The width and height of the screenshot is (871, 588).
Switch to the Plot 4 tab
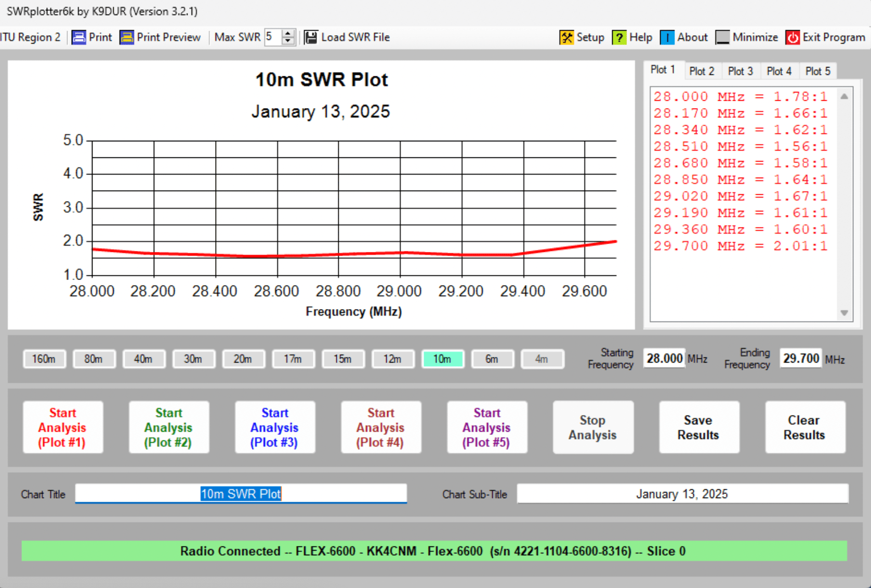coord(779,71)
